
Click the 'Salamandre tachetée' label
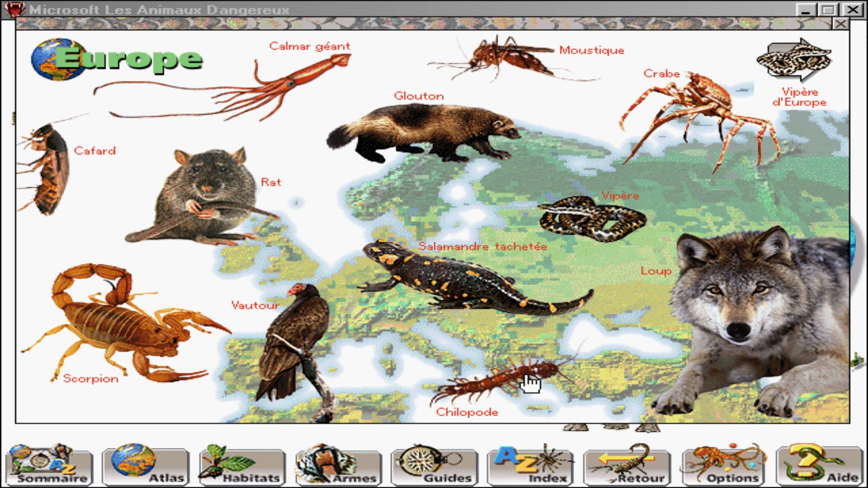pos(483,246)
